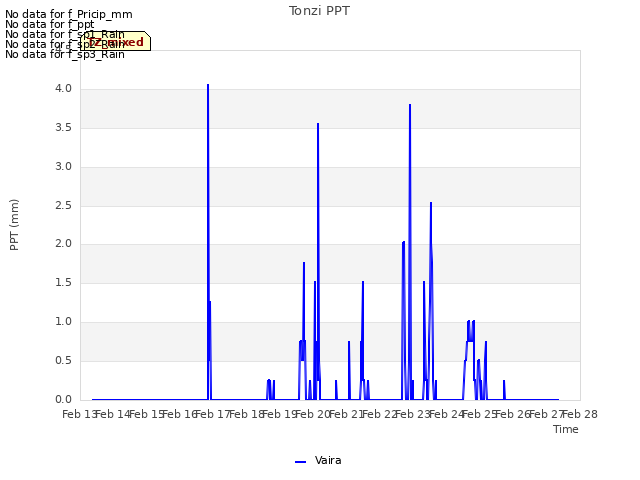Click the 2.5 mm spike peak before Feb 24
Screen dimensions: 640x480
[431, 203]
